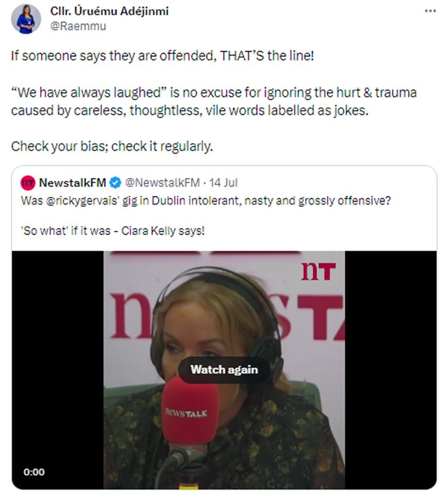Click the blue verified badge beside NewstalkFM

pyautogui.click(x=116, y=183)
